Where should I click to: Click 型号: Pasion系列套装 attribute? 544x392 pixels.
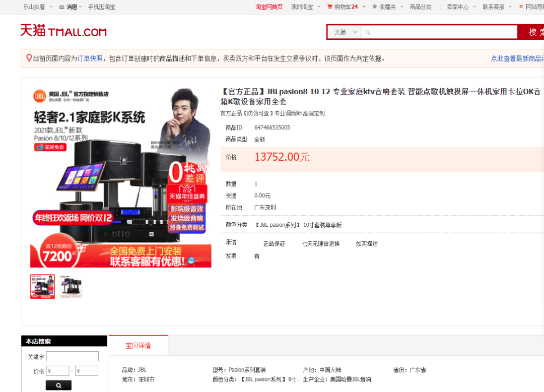click(239, 370)
